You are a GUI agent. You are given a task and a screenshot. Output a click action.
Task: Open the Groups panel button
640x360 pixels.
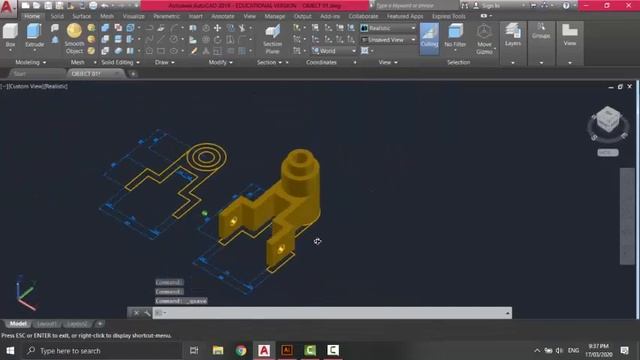(541, 43)
